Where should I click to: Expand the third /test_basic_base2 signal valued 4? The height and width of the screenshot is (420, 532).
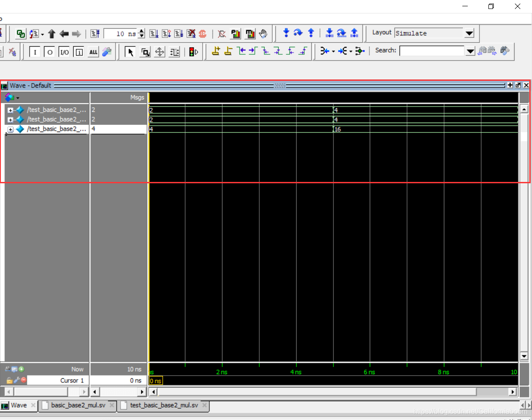tap(10, 129)
